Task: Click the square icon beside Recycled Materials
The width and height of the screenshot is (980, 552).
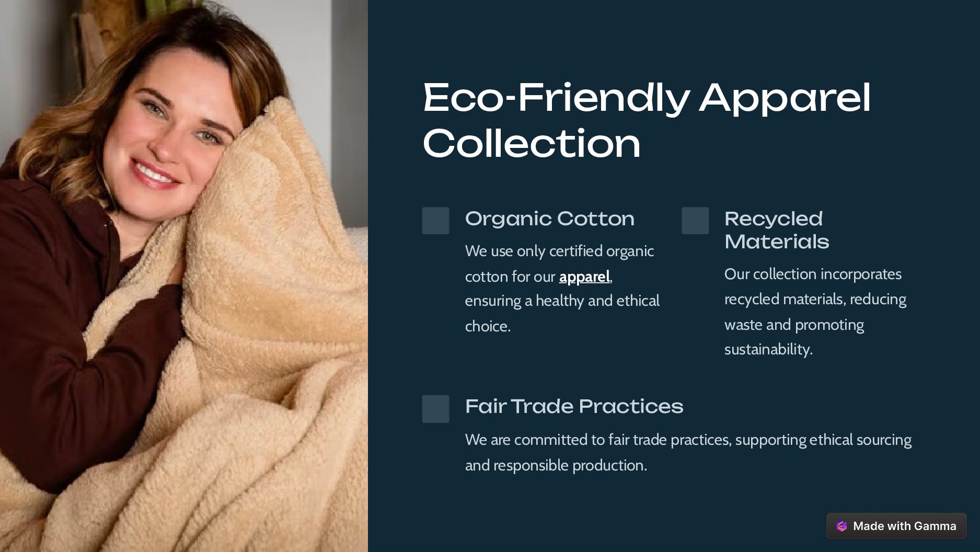Action: pyautogui.click(x=695, y=221)
